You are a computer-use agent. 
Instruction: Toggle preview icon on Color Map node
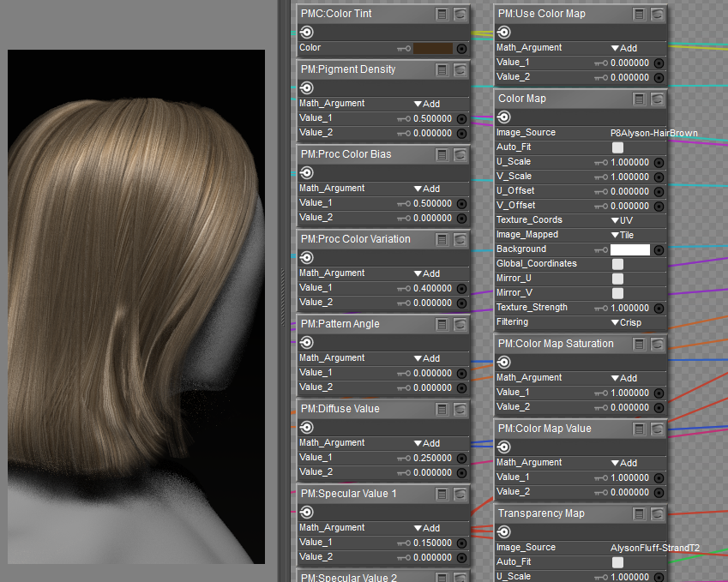pos(657,99)
